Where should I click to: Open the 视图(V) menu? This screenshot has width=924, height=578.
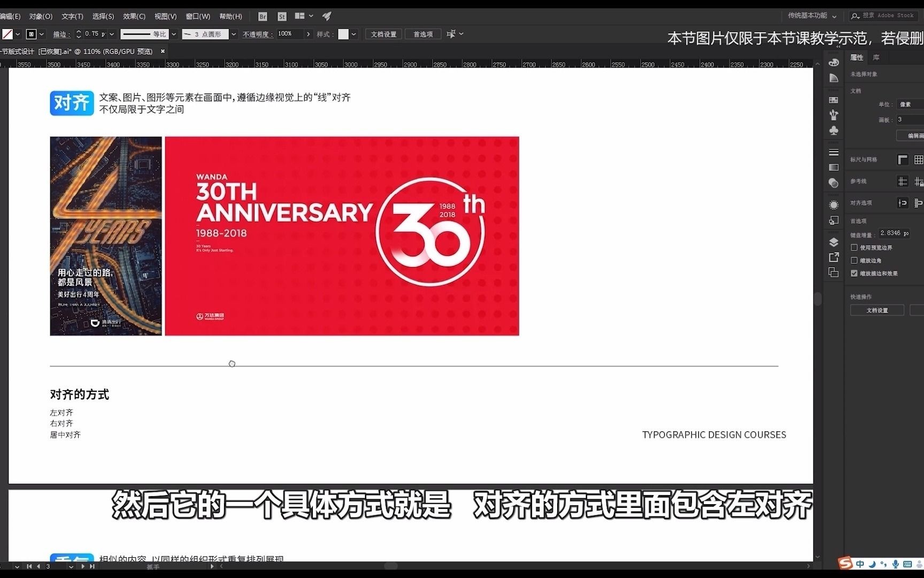click(165, 17)
